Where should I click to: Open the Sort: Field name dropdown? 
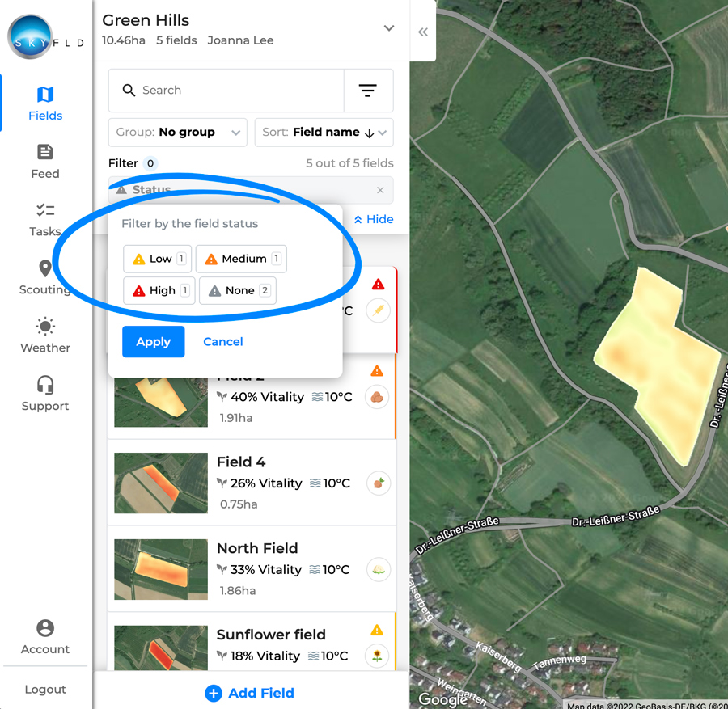point(324,133)
